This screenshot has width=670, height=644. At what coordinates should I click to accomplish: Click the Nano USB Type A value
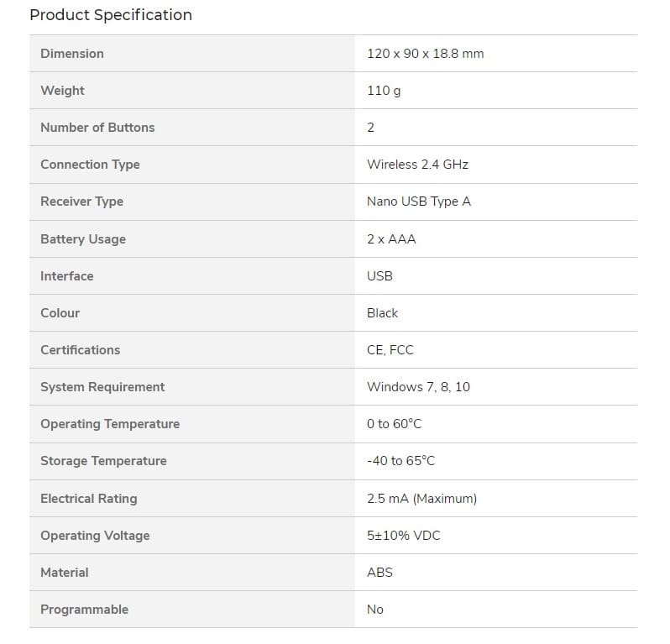coord(419,202)
